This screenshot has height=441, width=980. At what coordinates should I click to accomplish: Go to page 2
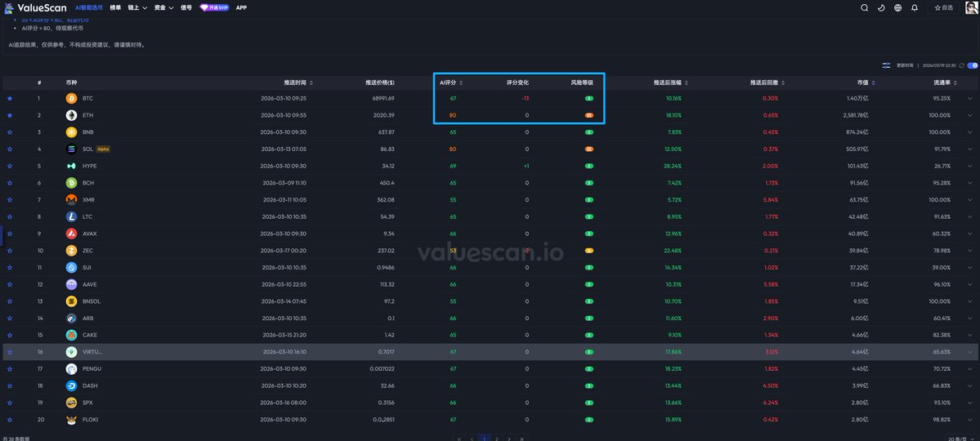coord(496,439)
